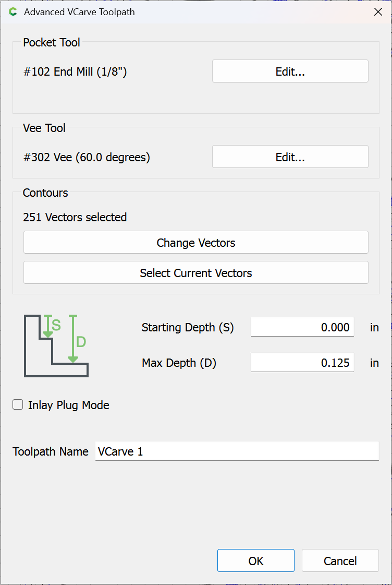Click the Carbide Create logo in title bar

(x=13, y=12)
